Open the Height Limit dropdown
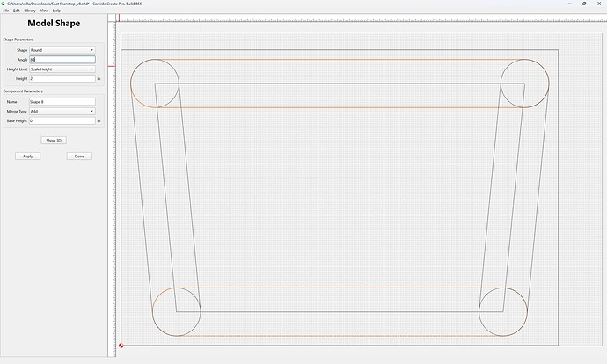 tap(62, 69)
